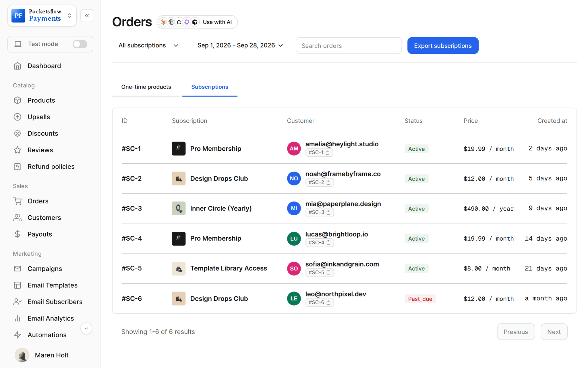The height and width of the screenshot is (368, 588).
Task: Toggle Test mode switch
Action: [x=80, y=44]
